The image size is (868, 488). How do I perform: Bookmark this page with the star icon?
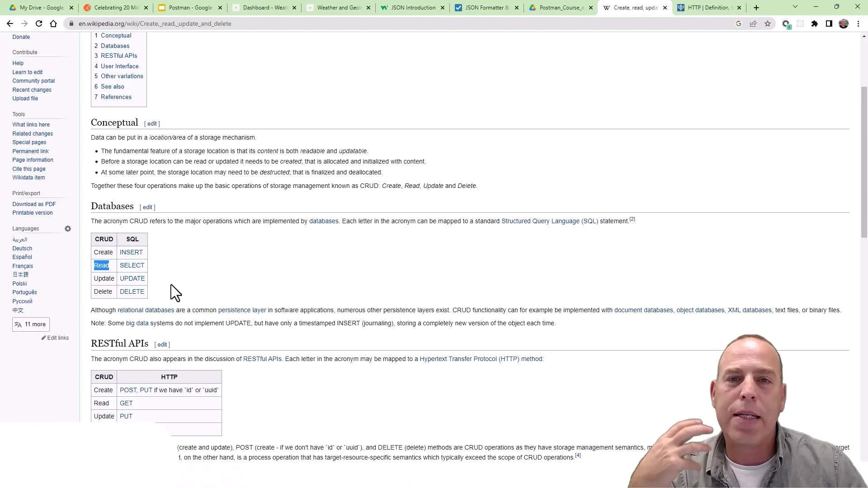click(x=768, y=23)
